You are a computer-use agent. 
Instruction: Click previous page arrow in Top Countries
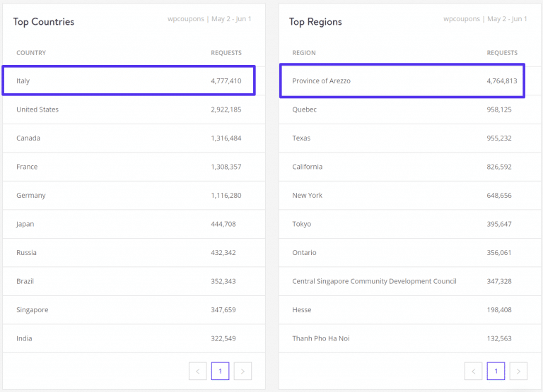(x=198, y=371)
